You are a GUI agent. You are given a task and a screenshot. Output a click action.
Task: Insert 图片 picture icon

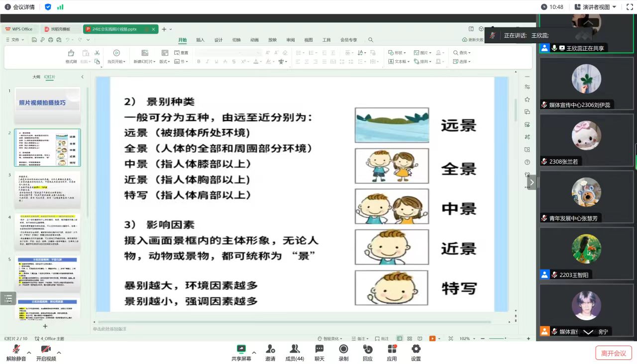(417, 53)
